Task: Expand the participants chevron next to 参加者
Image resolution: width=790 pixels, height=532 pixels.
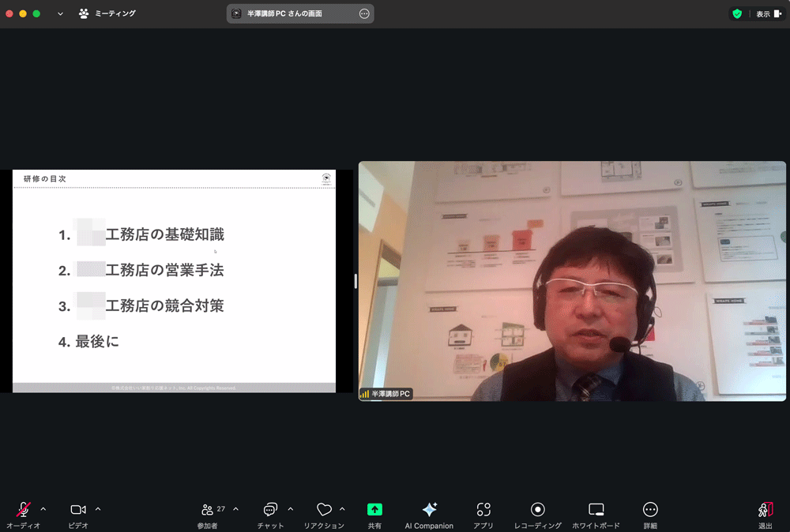Action: [235, 509]
